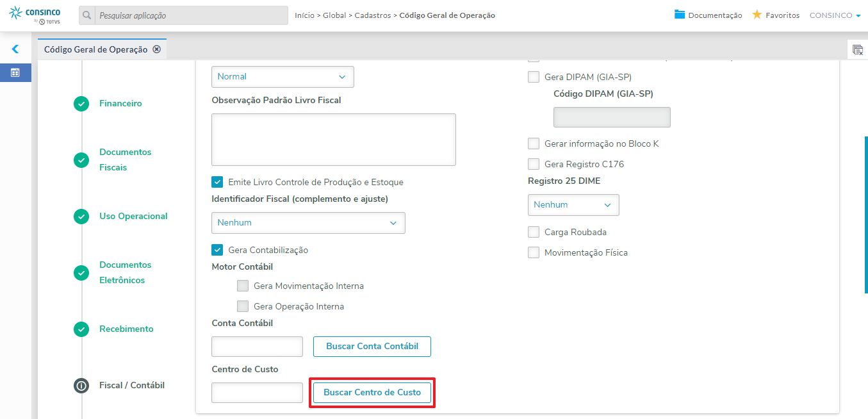Collapse sidebar with left chevron icon

pos(15,49)
